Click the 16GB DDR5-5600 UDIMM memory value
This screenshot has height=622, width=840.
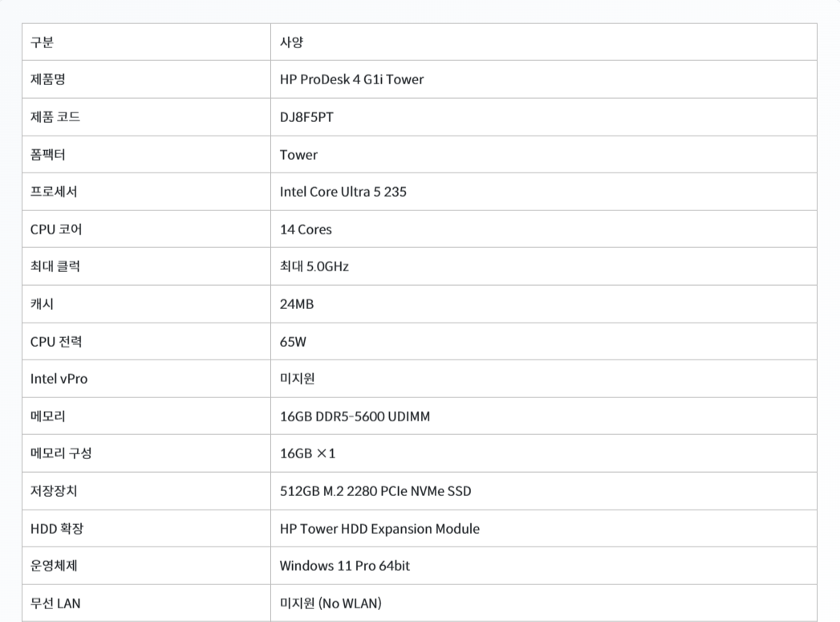tap(355, 417)
